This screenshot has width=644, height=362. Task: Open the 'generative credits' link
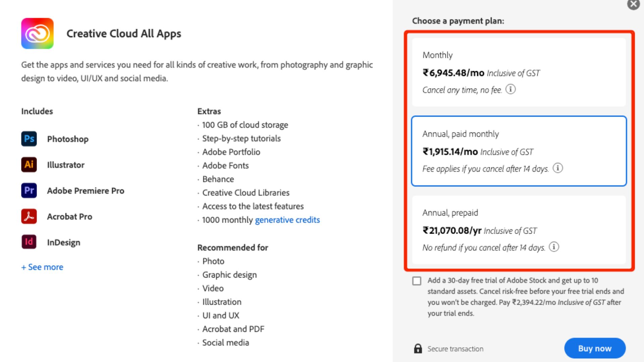(x=287, y=220)
